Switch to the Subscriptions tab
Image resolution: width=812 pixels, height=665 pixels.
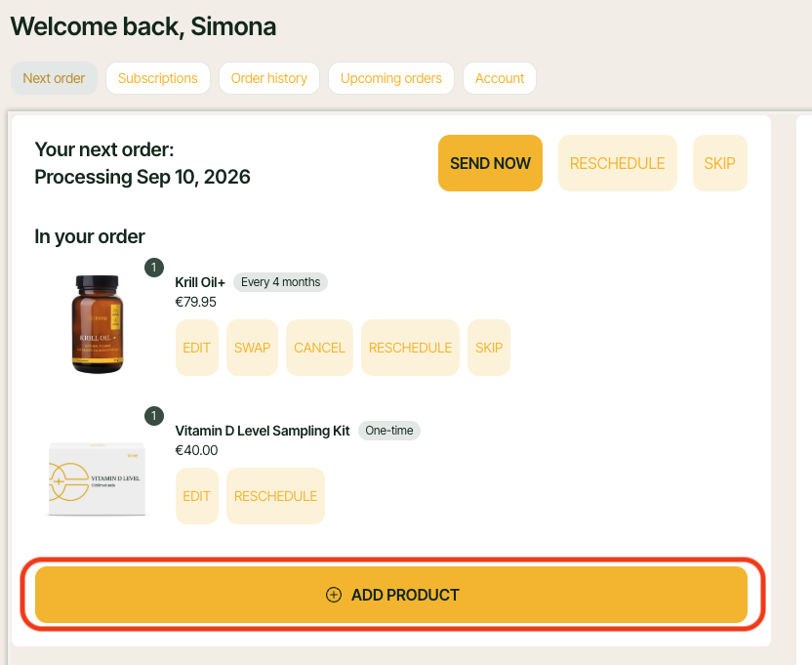tap(158, 78)
